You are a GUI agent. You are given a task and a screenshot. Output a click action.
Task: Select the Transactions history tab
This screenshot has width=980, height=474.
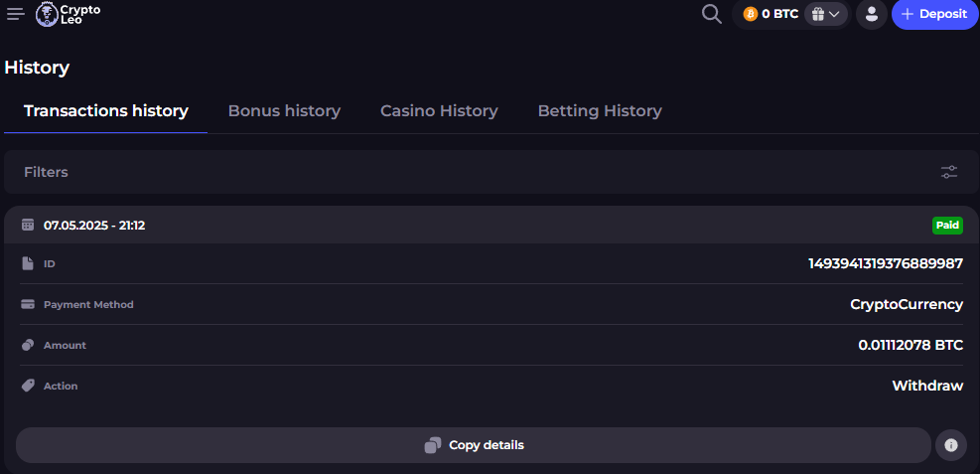(106, 111)
